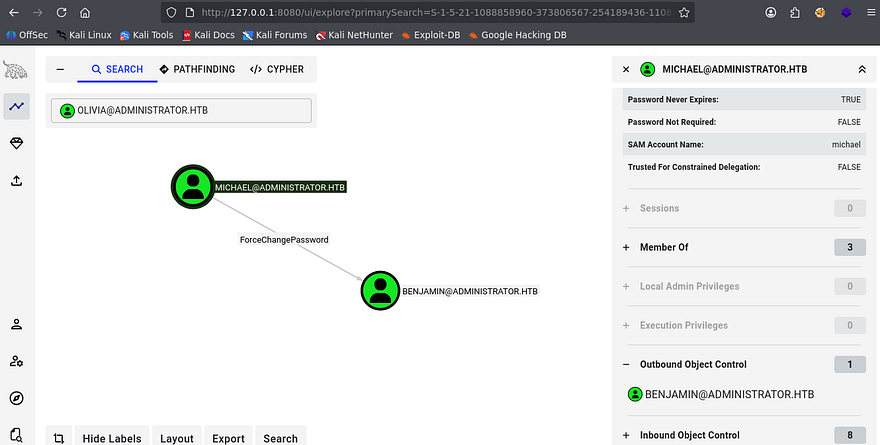880x445 pixels.
Task: Open the My Profile person icon
Action: tap(16, 324)
